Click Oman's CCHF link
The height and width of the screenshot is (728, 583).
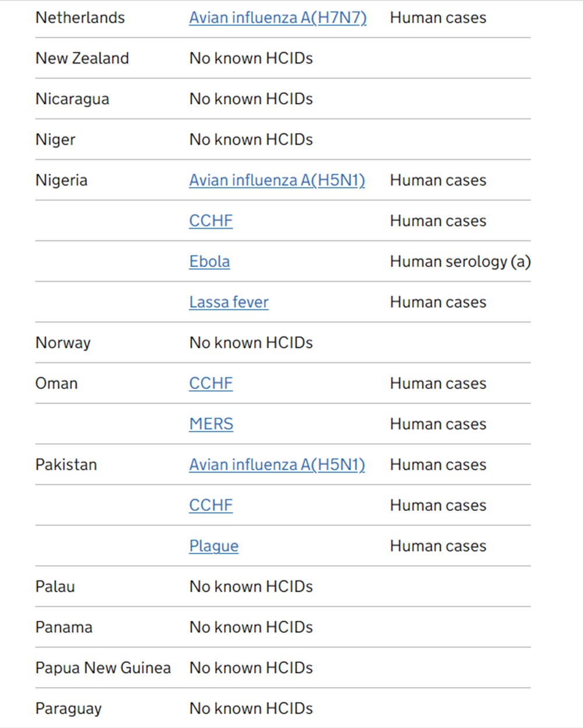click(x=210, y=383)
